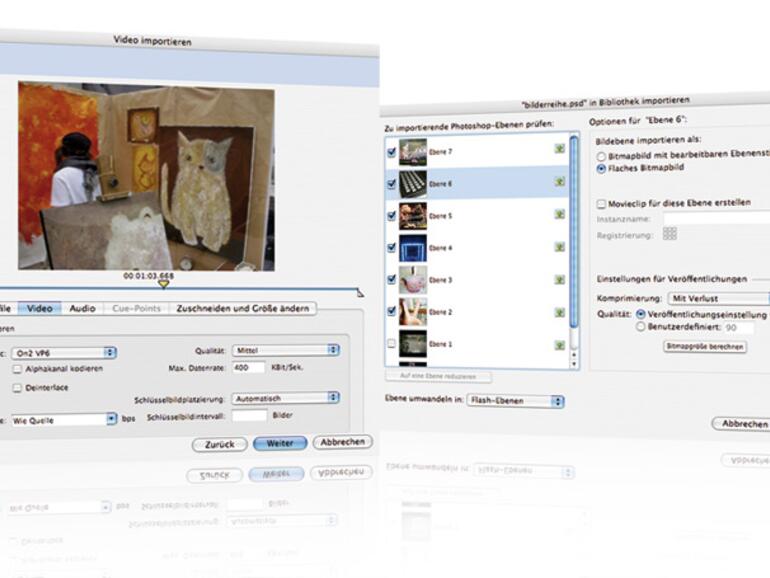Image resolution: width=770 pixels, height=578 pixels.
Task: Enable the Deinterlace checkbox
Action: coord(17,388)
